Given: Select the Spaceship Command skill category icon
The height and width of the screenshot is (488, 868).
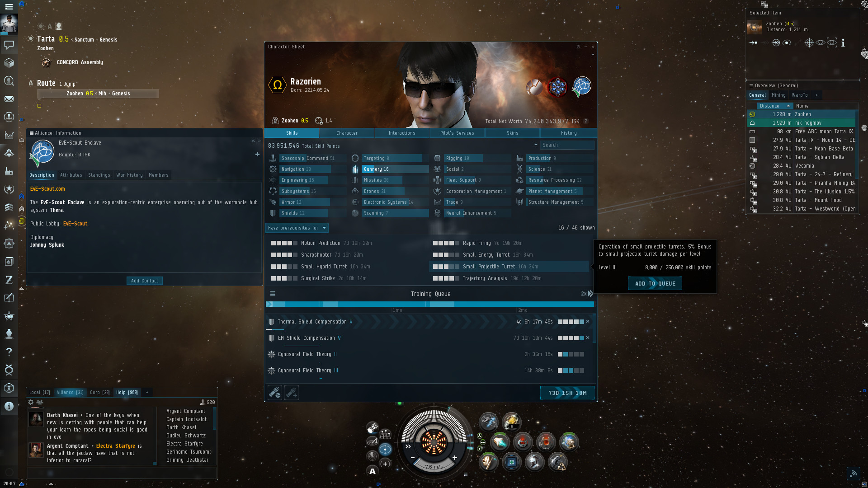Looking at the screenshot, I should tap(274, 158).
